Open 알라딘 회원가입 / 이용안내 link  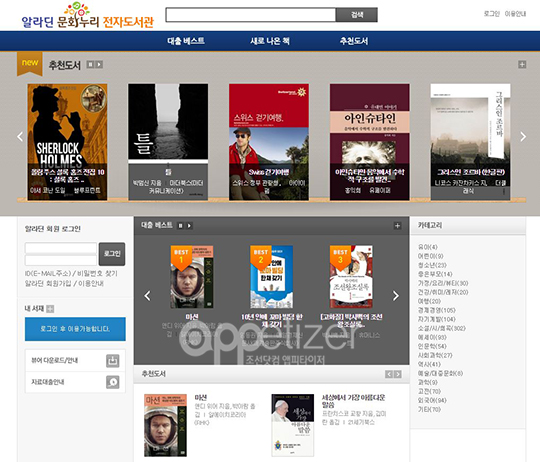point(64,283)
